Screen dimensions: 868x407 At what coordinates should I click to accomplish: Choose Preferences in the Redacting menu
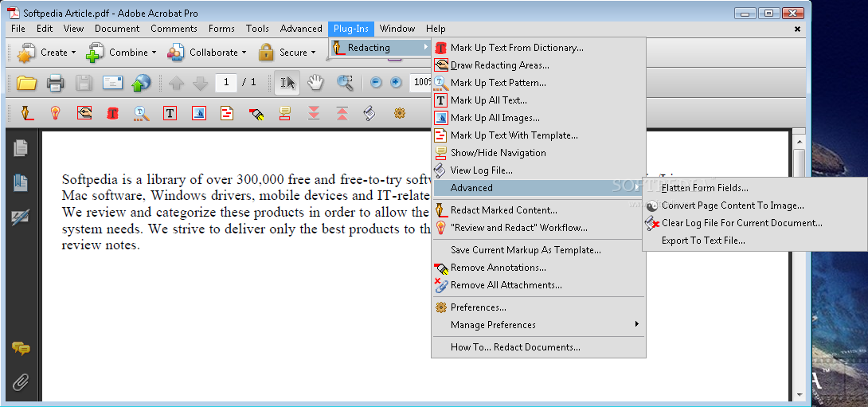tap(538, 307)
